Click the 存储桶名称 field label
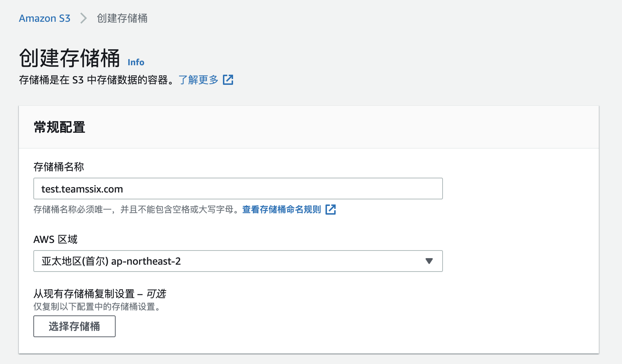This screenshot has height=364, width=622. 59,167
